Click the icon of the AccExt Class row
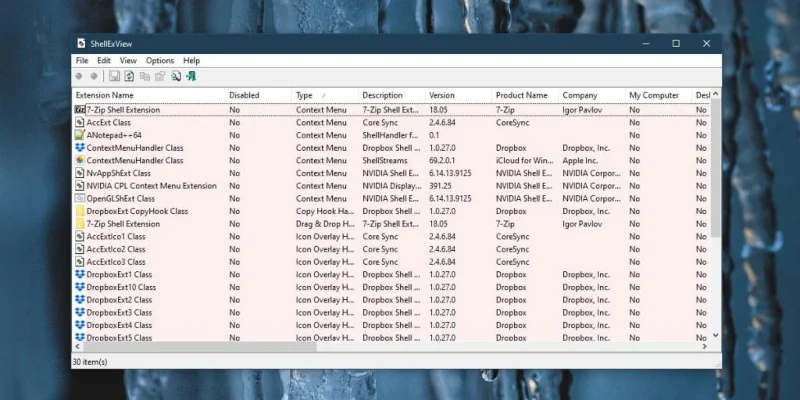800x400 pixels. (x=80, y=122)
